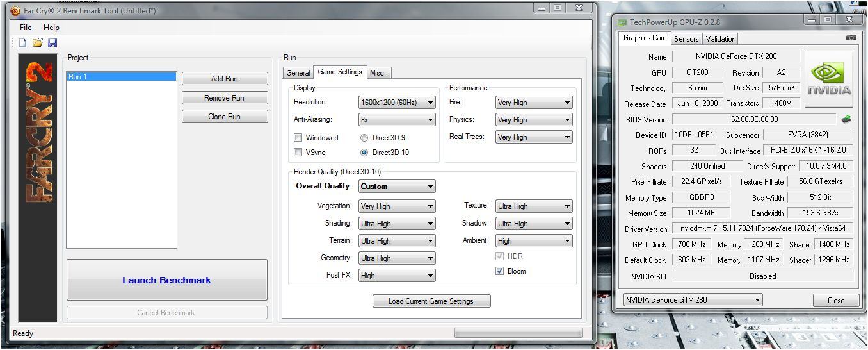The image size is (868, 350).
Task: Open the Geometry quality dropdown
Action: point(397,258)
